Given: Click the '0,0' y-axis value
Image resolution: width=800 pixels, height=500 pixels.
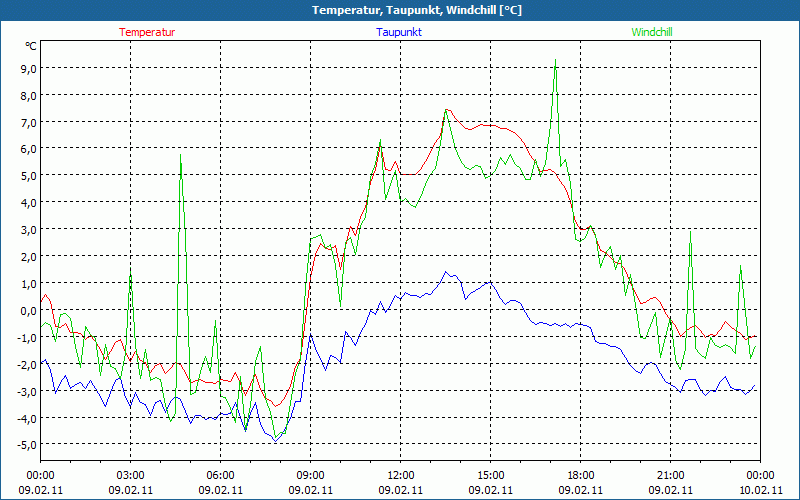Looking at the screenshot, I should point(27,310).
